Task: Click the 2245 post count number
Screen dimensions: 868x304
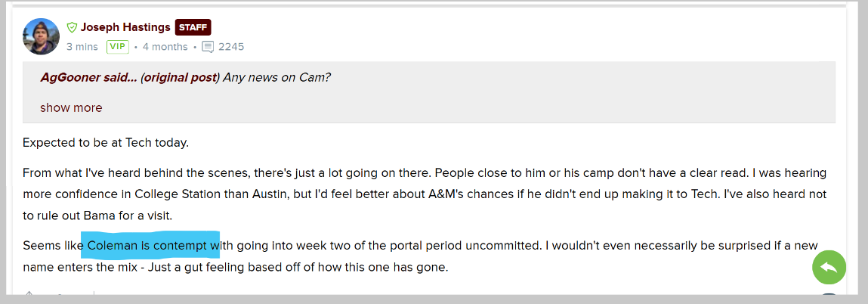Action: pos(231,47)
